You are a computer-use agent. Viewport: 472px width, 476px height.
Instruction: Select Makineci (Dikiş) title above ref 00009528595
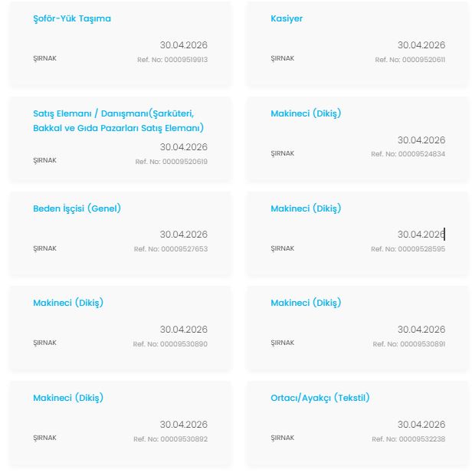pos(306,208)
